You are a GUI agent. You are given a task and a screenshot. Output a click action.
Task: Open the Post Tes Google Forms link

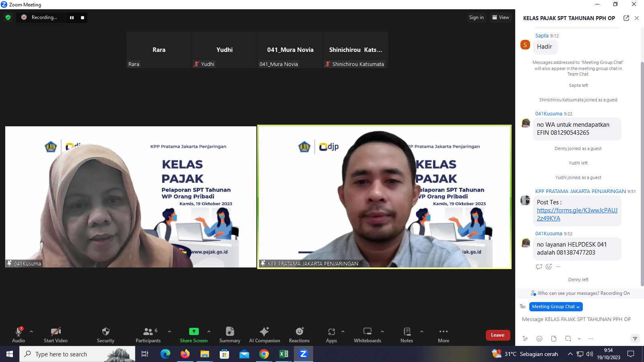pos(576,214)
